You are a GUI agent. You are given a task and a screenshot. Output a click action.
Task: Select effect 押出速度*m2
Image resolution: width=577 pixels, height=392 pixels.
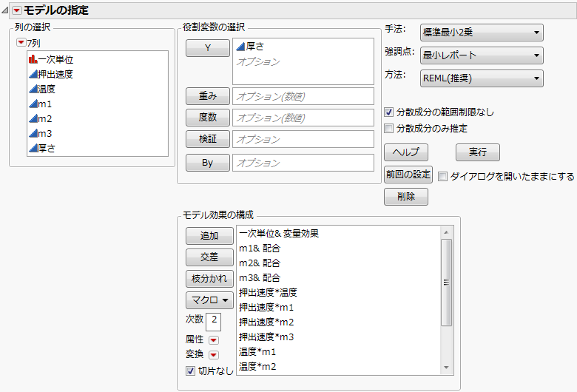[x=266, y=322]
